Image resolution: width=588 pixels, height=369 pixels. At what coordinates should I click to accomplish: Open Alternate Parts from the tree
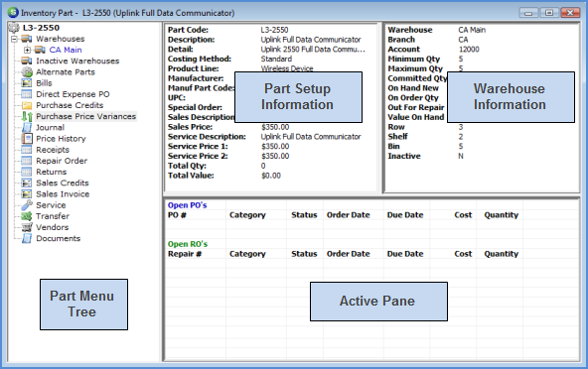[x=66, y=72]
